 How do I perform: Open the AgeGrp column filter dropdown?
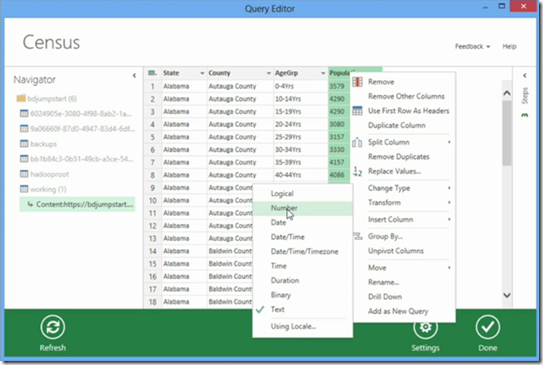click(323, 73)
